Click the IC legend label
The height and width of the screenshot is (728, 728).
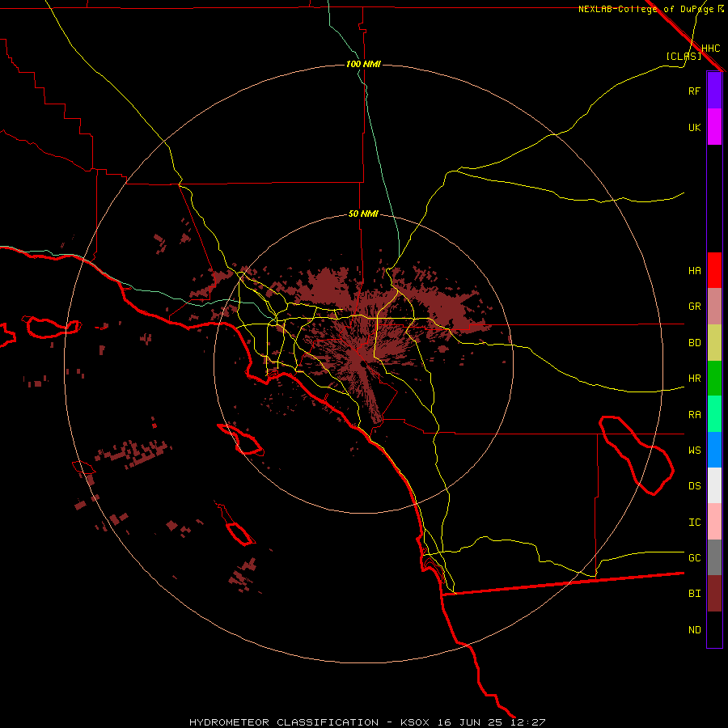coord(694,523)
